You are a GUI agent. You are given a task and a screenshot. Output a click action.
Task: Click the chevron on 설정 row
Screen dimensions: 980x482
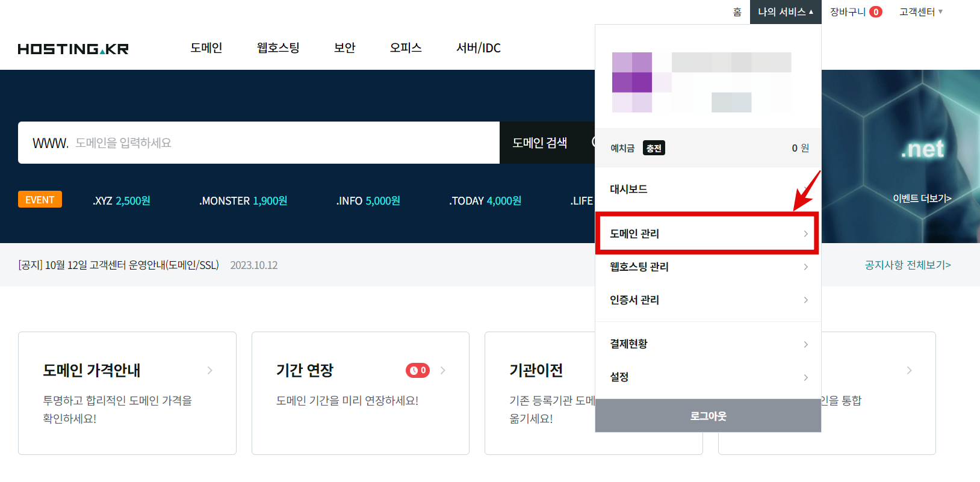click(806, 377)
